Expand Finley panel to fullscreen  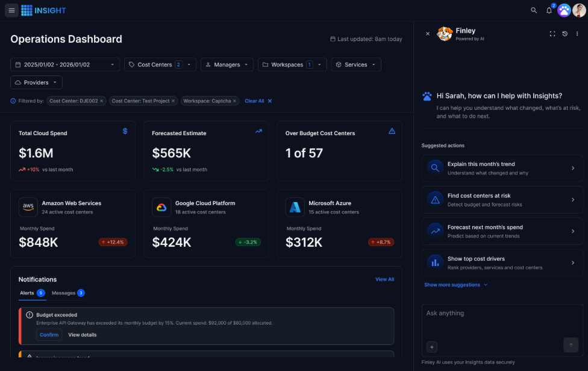(x=552, y=34)
